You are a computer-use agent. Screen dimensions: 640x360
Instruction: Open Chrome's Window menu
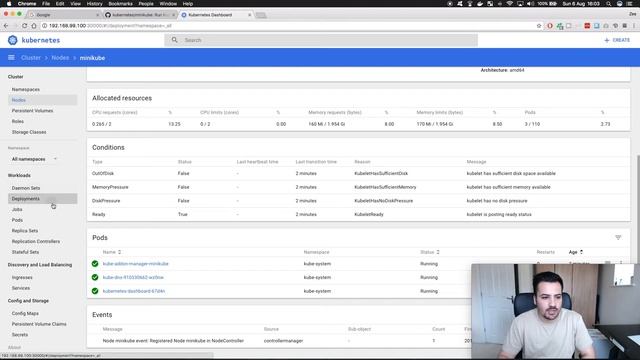[x=168, y=4]
